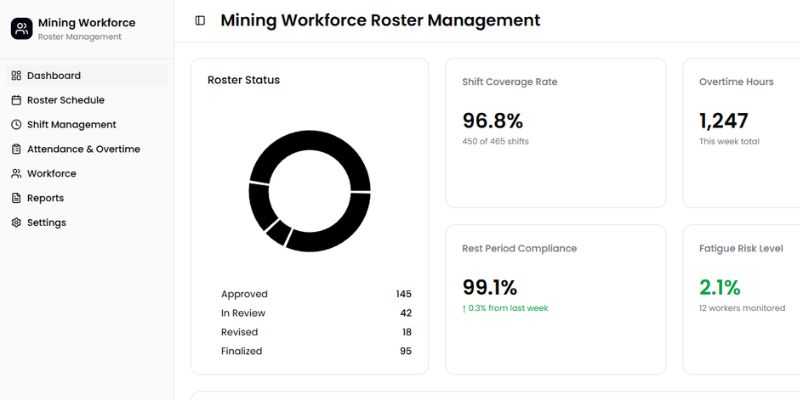The image size is (800, 400).
Task: Click the Attendance & Overtime clipboard icon
Action: pos(16,149)
